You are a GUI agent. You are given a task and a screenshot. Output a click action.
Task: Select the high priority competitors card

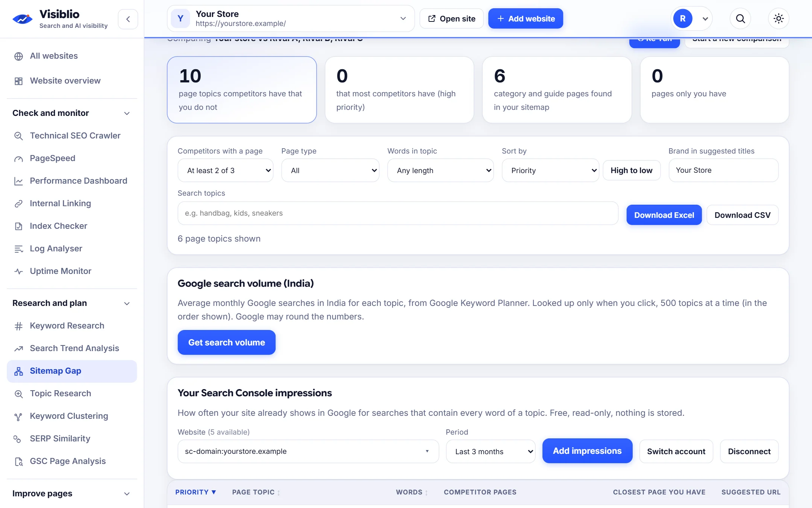pyautogui.click(x=399, y=90)
